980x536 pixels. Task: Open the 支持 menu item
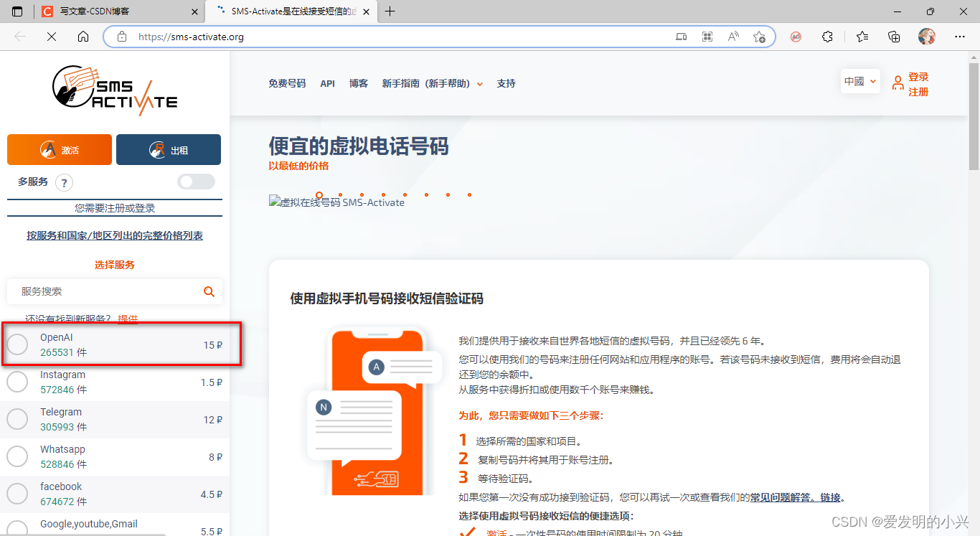coord(507,84)
